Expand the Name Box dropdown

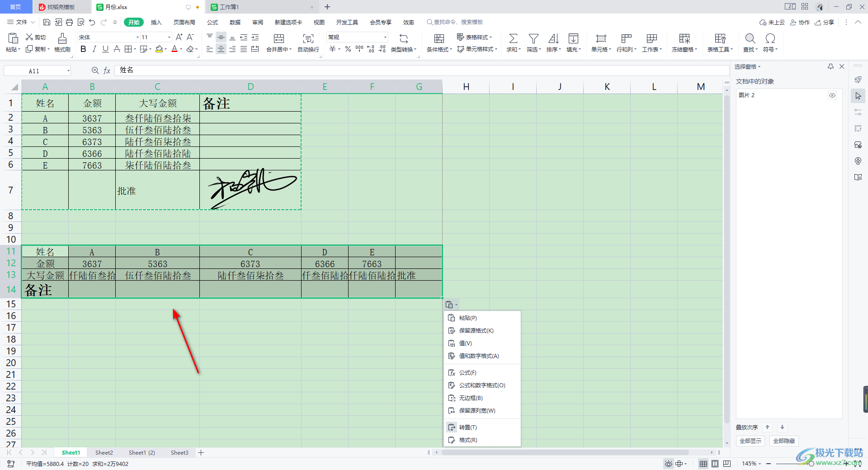tap(68, 70)
